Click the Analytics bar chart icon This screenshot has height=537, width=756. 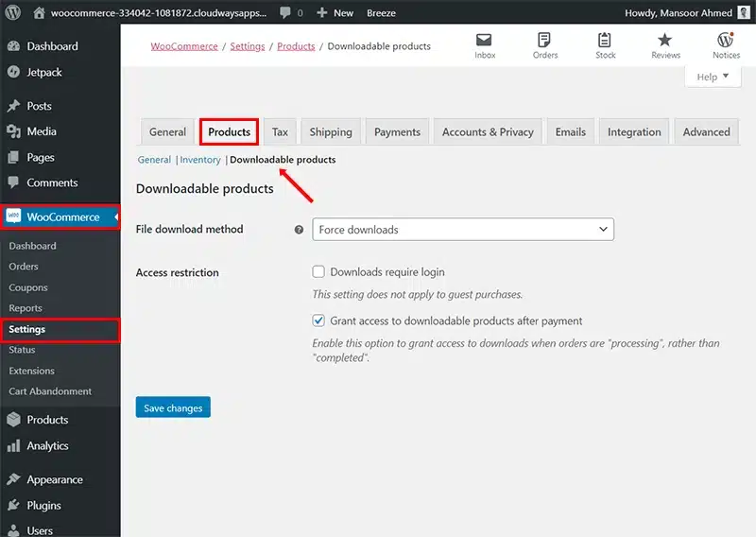pos(13,445)
